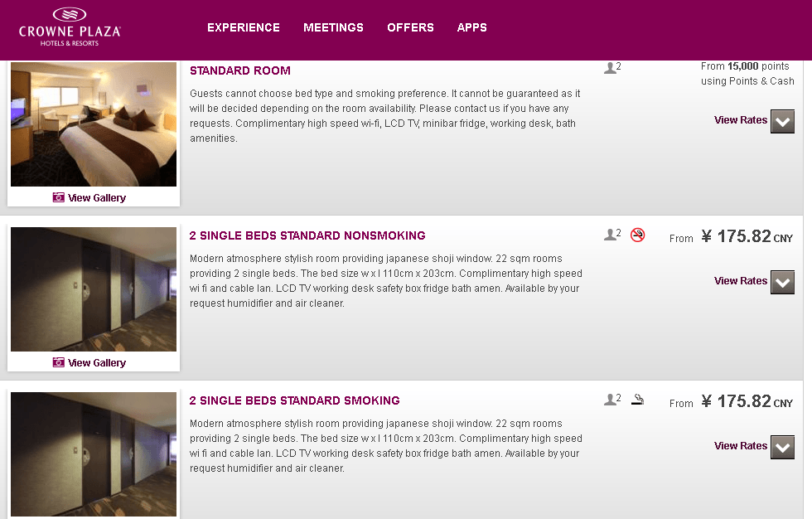
Task: Open the Offers menu
Action: pyautogui.click(x=411, y=27)
